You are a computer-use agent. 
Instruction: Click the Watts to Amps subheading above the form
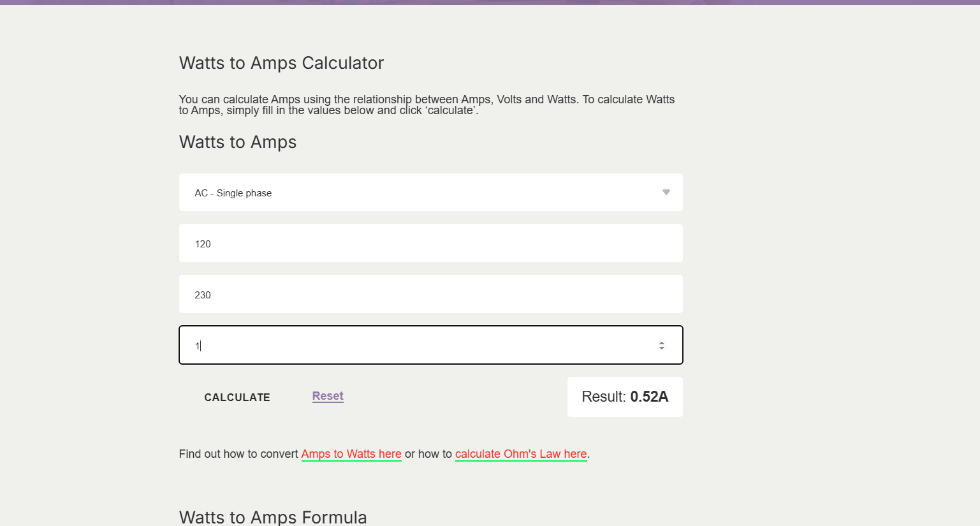[238, 142]
